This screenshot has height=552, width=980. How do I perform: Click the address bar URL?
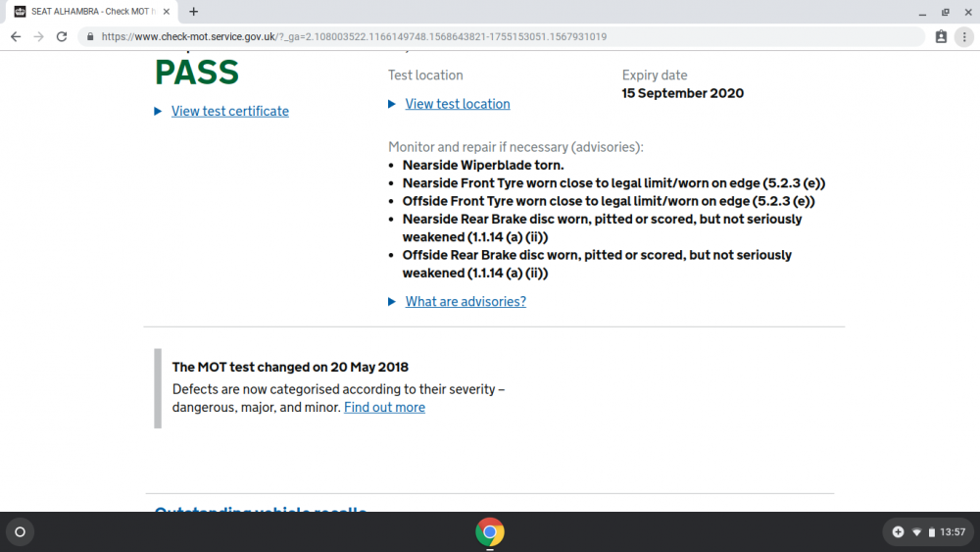click(354, 37)
